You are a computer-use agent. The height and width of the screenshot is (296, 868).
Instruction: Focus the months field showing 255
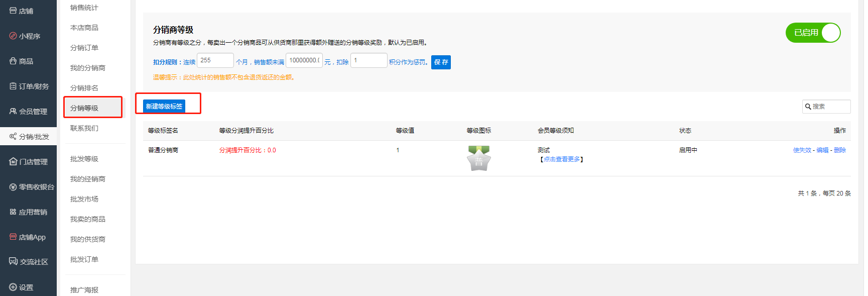215,60
